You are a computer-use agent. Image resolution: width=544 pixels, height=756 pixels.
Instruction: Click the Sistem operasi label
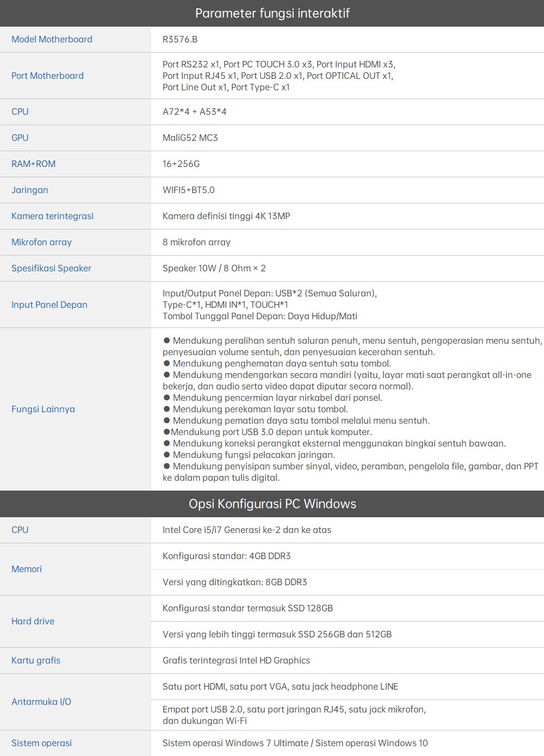[x=41, y=743]
